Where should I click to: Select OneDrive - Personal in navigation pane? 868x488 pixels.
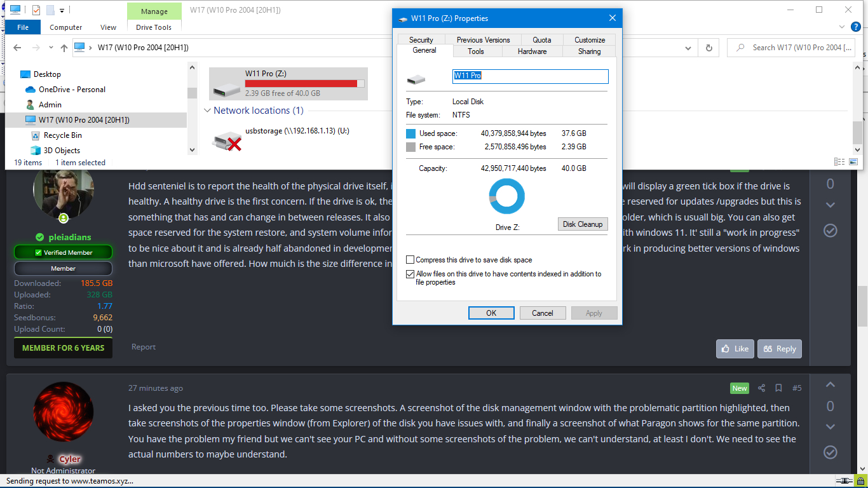pos(72,90)
